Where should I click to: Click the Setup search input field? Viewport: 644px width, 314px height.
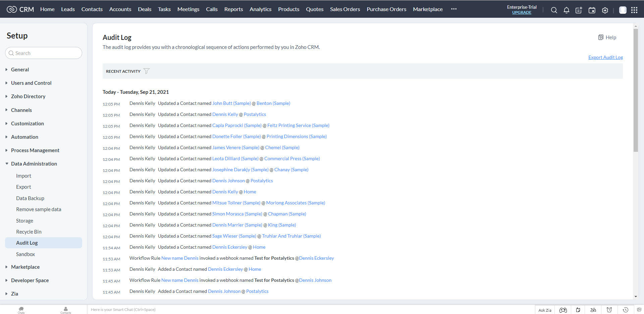click(44, 53)
